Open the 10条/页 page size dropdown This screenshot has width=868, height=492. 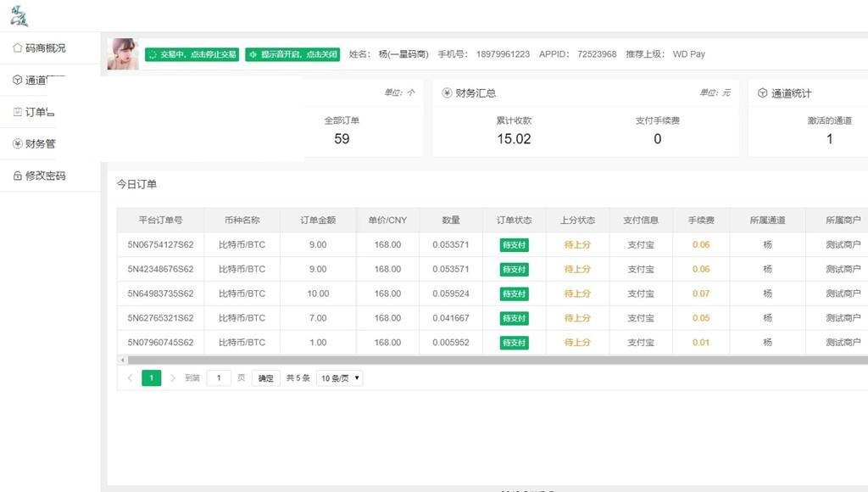tap(339, 378)
